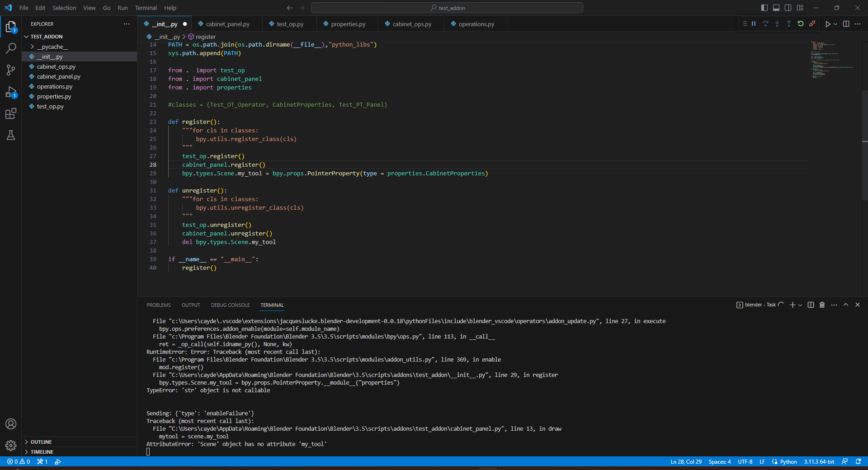Image resolution: width=868 pixels, height=470 pixels.
Task: Create a new terminal with plus icon
Action: [792, 305]
